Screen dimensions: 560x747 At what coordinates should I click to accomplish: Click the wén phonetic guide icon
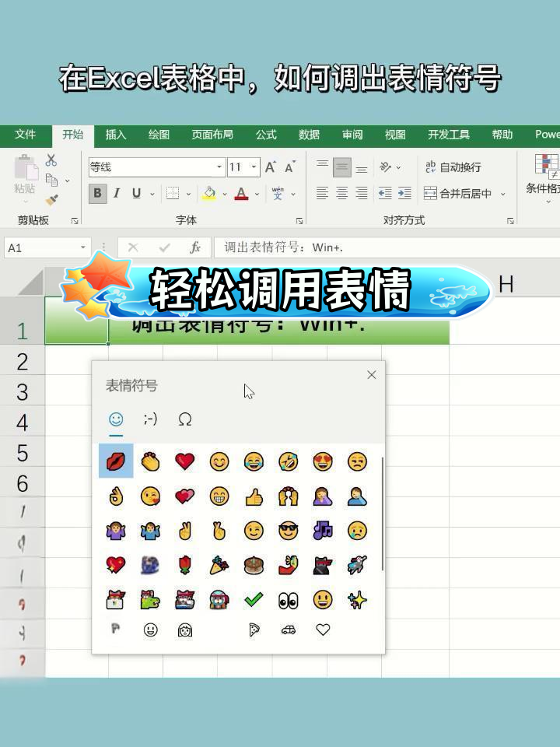tap(278, 193)
